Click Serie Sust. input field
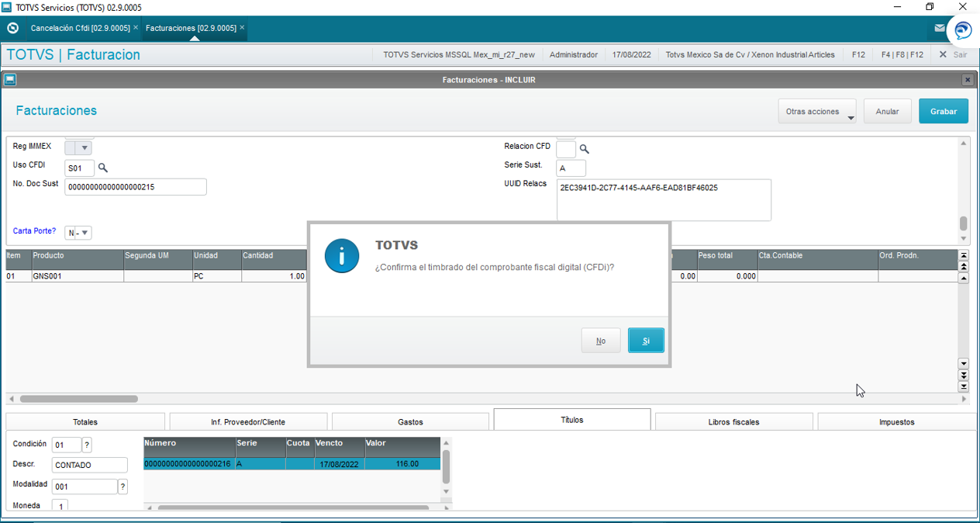 [x=571, y=168]
